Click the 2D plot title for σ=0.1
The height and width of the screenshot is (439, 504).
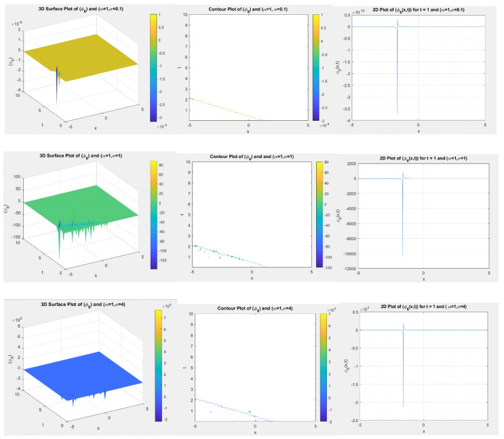[x=419, y=8]
